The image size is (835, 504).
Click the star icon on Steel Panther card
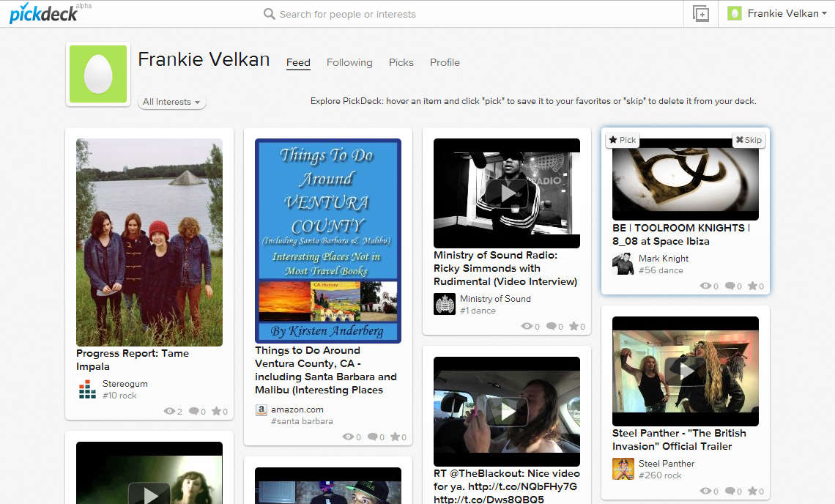753,492
